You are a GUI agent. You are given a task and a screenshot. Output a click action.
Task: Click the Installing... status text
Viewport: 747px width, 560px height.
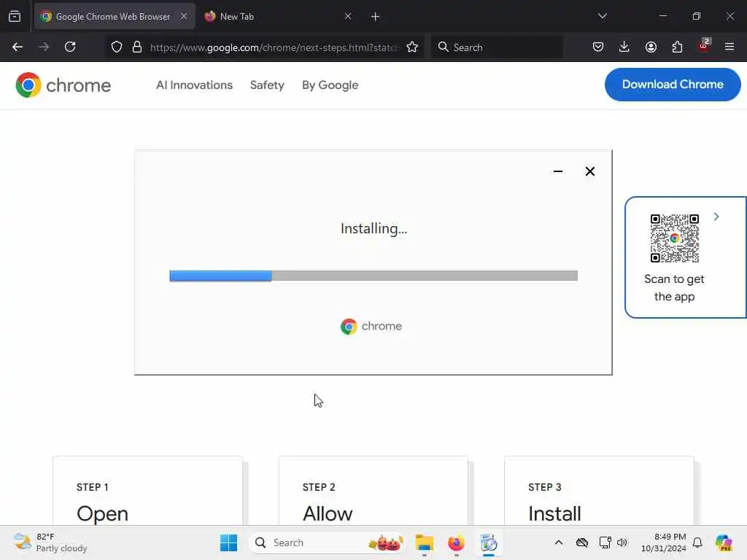pos(374,228)
